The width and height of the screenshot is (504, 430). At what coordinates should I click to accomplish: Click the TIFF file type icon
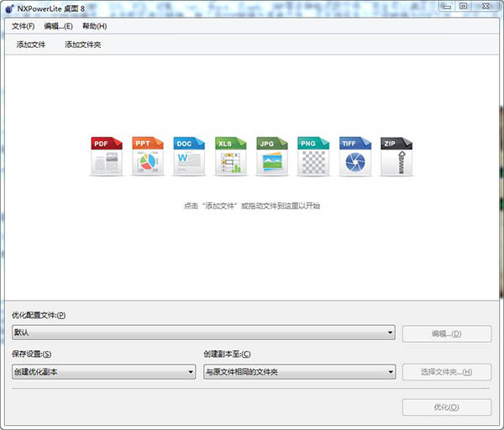point(354,156)
